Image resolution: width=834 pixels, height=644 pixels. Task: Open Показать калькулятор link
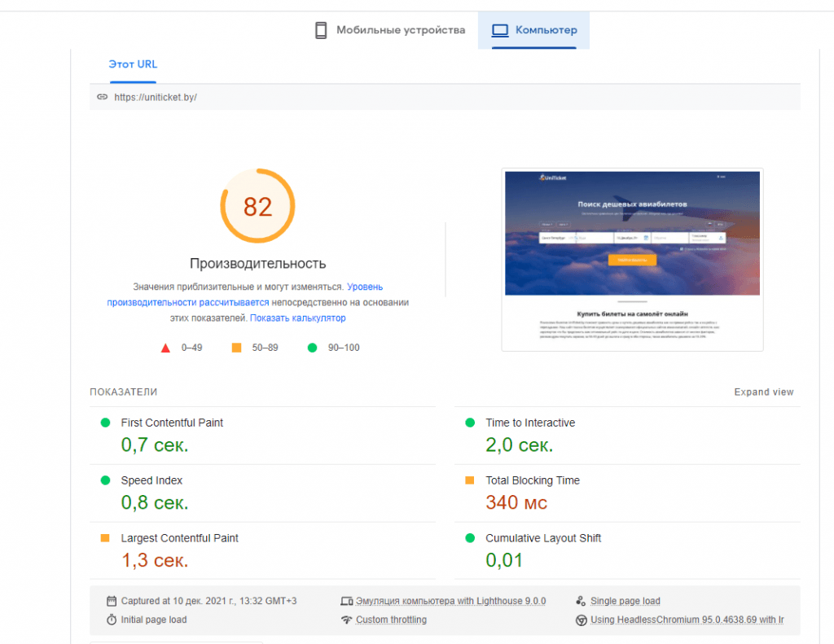point(298,318)
